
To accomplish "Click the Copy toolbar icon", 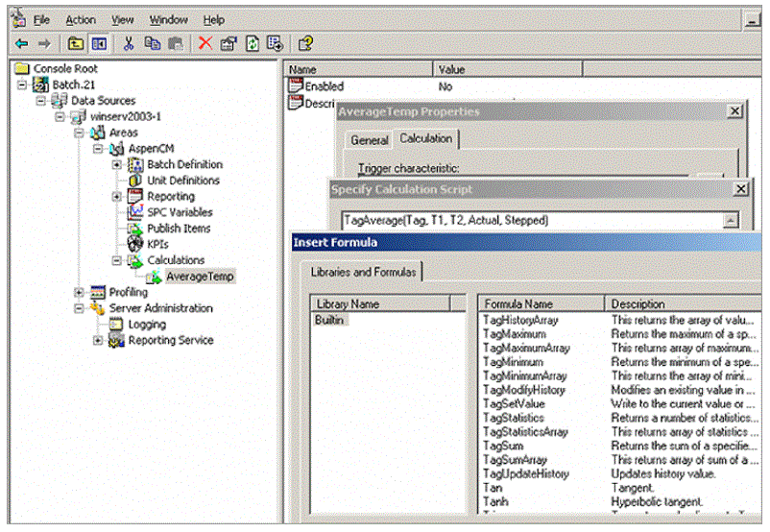I will point(153,44).
